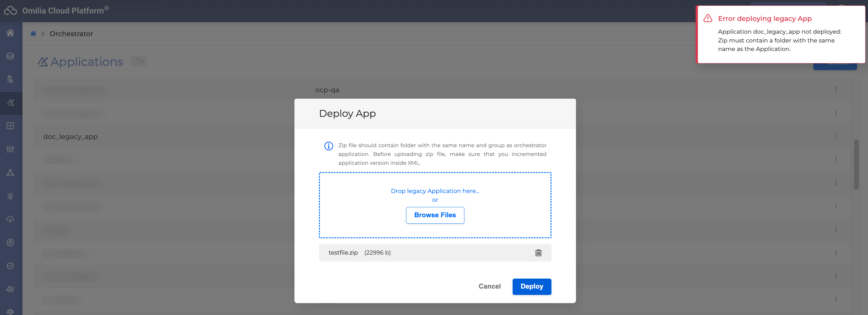Click the home icon in the sidebar
This screenshot has height=315, width=868.
point(10,33)
